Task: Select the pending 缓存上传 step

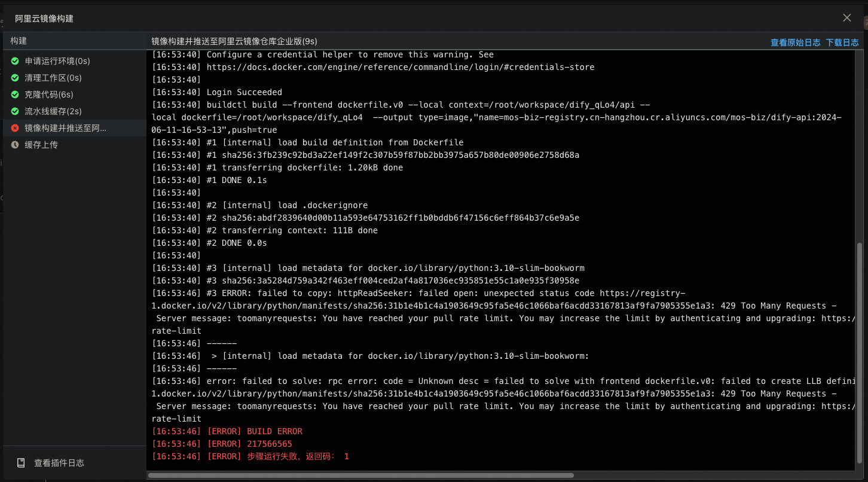Action: tap(75, 145)
